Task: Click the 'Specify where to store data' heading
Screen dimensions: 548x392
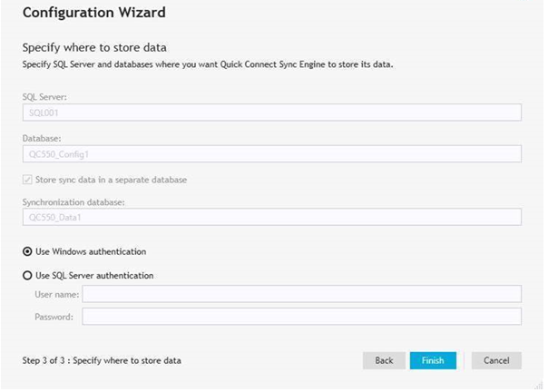Action: tap(94, 47)
